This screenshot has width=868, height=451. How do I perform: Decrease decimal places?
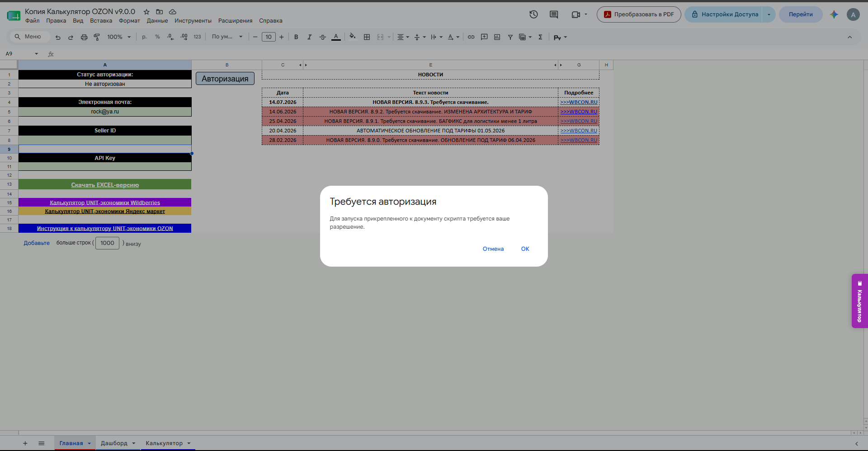tap(170, 37)
